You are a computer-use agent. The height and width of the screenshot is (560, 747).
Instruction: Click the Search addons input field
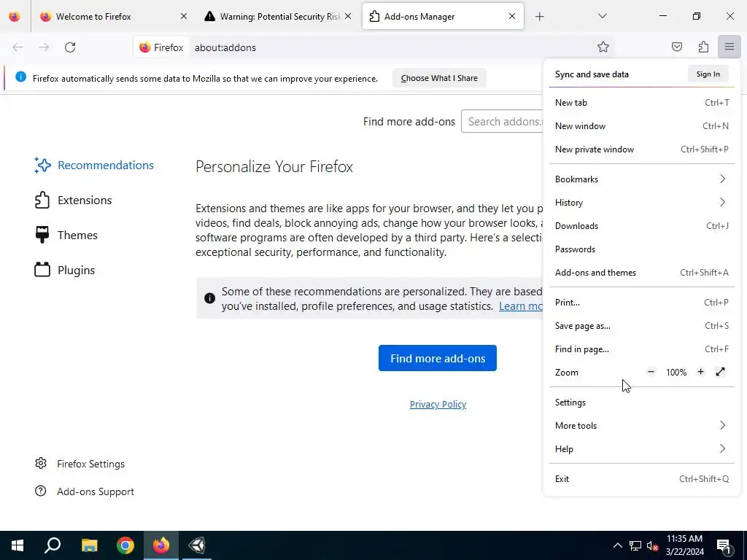point(502,122)
